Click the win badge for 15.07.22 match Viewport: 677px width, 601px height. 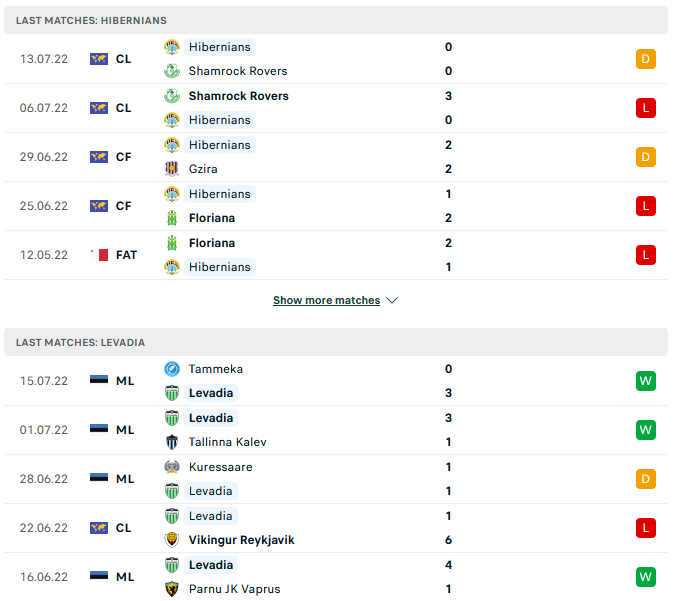[645, 381]
